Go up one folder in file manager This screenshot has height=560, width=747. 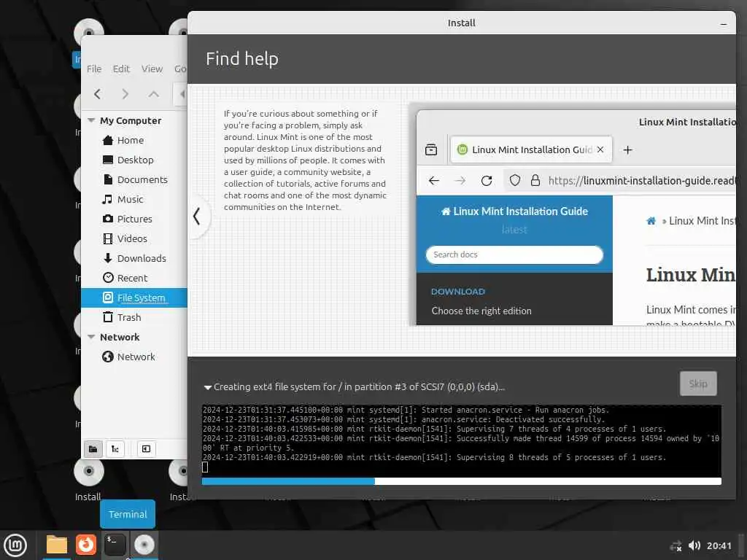[153, 94]
